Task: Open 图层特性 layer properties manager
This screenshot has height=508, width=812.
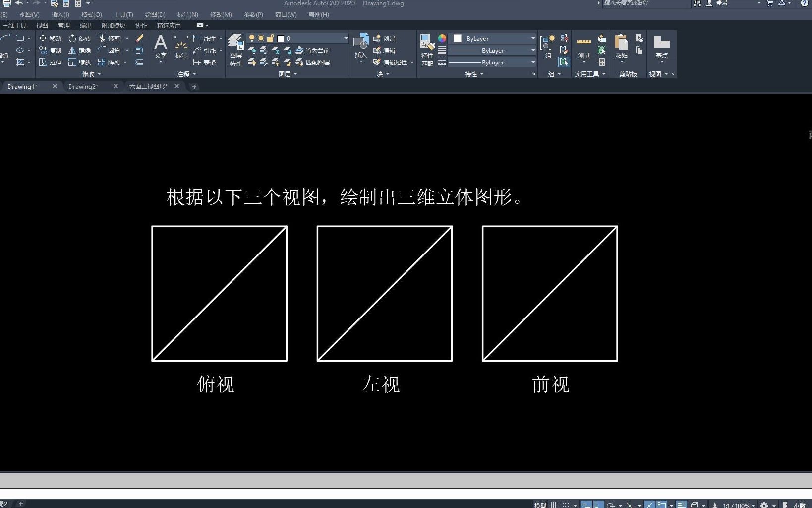Action: pyautogui.click(x=236, y=50)
